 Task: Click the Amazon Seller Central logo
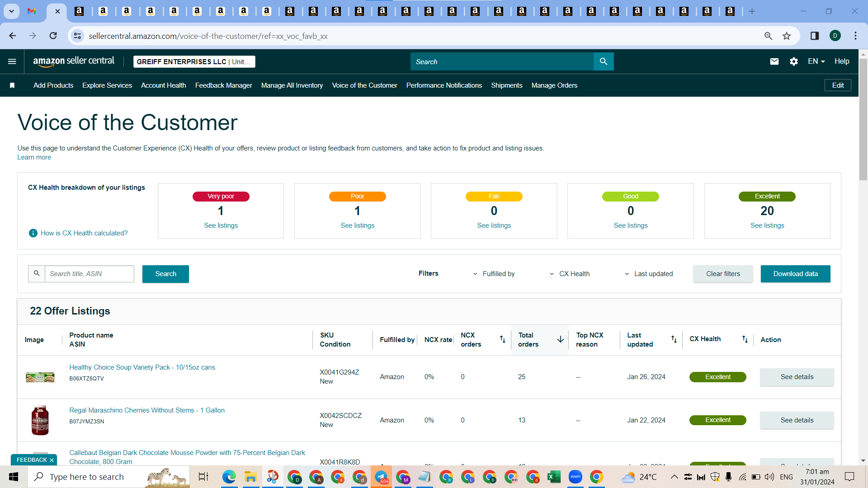[x=74, y=61]
